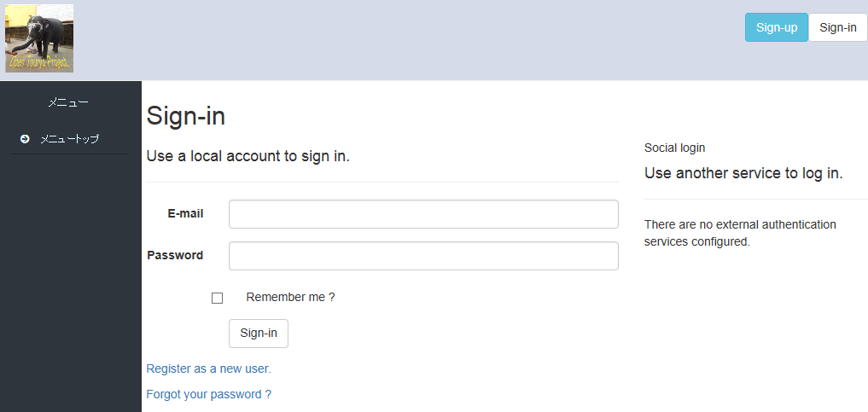Open the "Register as a new user" link
The width and height of the screenshot is (868, 412).
pyautogui.click(x=208, y=368)
